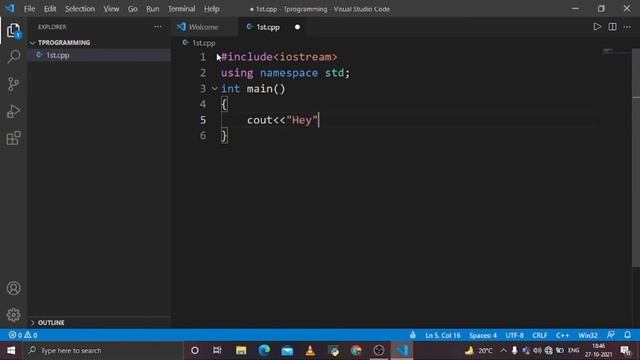Show errors and warnings in status bar
Screen dimensions: 640x360
point(23,335)
